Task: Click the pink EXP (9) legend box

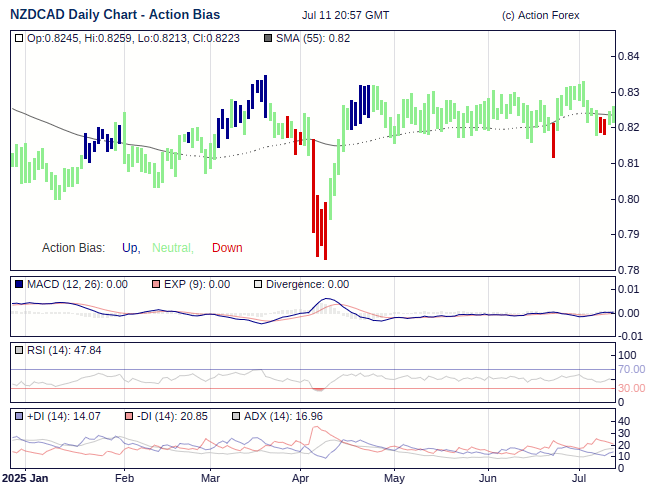Action: (155, 285)
